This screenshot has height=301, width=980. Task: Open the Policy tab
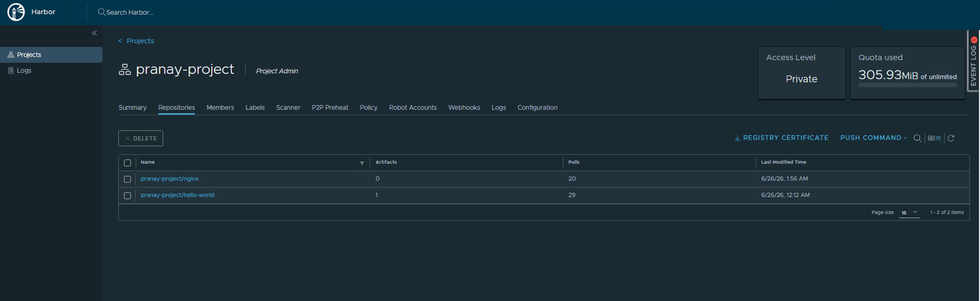tap(369, 108)
